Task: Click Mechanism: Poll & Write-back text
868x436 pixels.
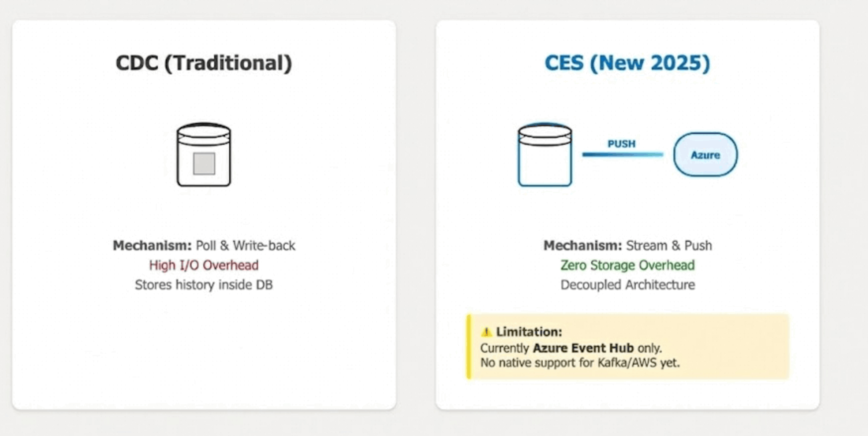Action: pyautogui.click(x=204, y=245)
